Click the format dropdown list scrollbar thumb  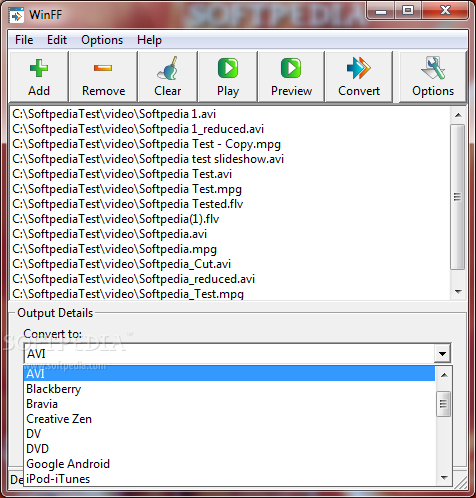[443, 404]
